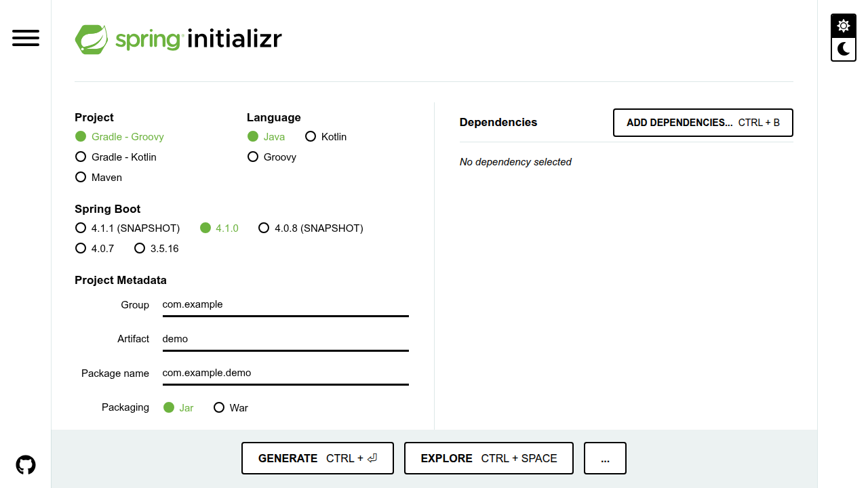Choose Kotlin language
868x488 pixels.
pyautogui.click(x=326, y=136)
